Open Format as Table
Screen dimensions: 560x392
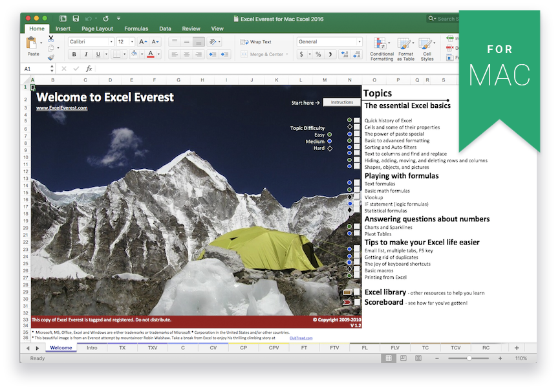405,49
